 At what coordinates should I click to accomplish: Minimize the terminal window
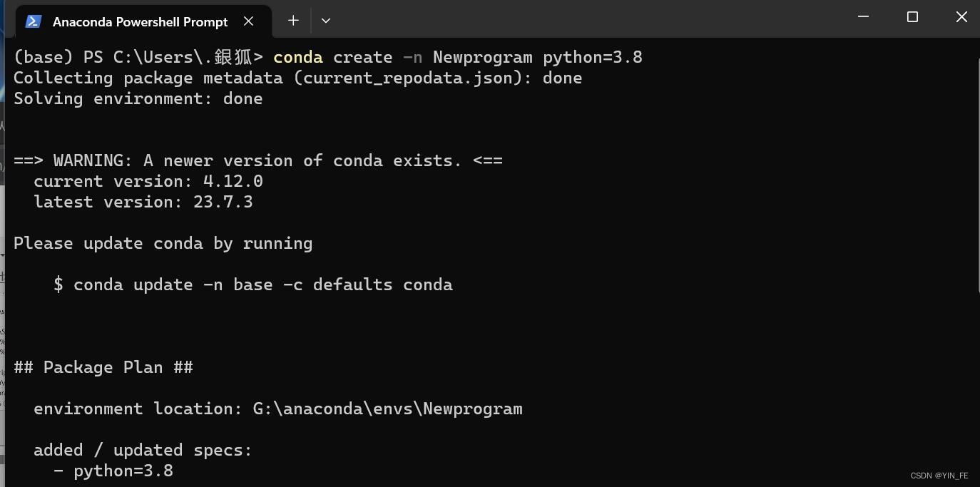(863, 16)
